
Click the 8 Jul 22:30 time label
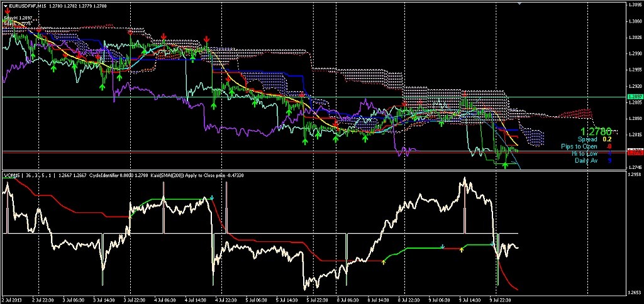(409, 300)
